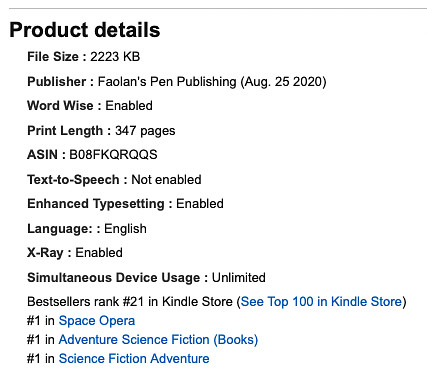Image resolution: width=427 pixels, height=378 pixels.
Task: Click the Bestsellers rank #21 text
Action: [x=85, y=301]
